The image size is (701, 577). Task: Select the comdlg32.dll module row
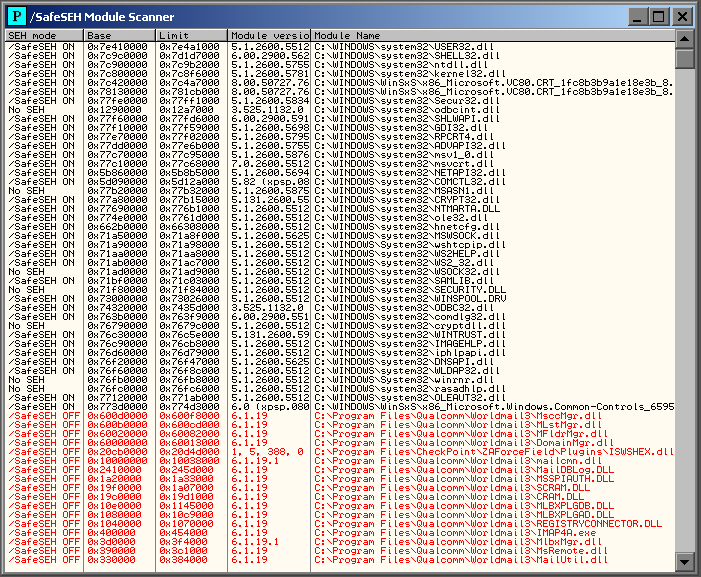point(340,316)
